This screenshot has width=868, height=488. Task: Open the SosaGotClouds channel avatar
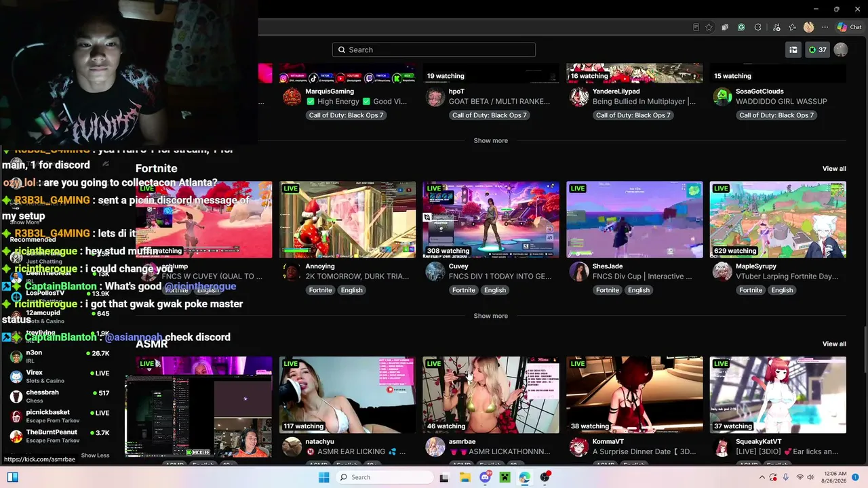pyautogui.click(x=722, y=97)
